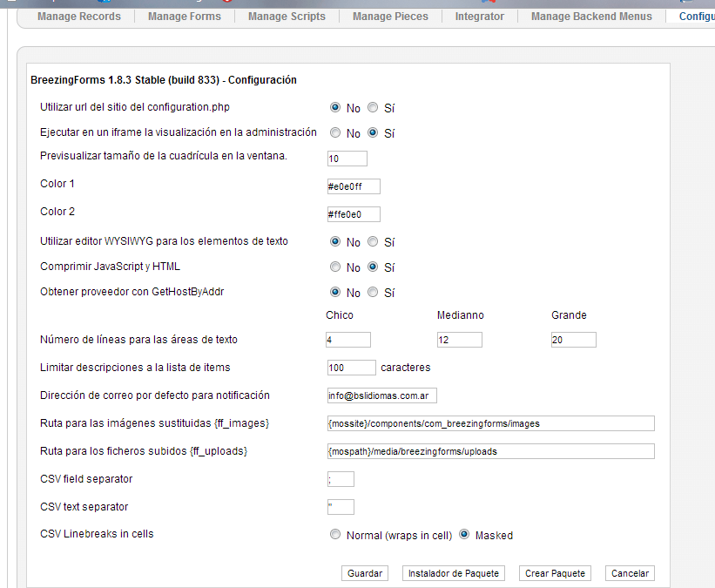This screenshot has height=588, width=715.
Task: Select No for Ejecutar en un iframe
Action: [x=335, y=132]
